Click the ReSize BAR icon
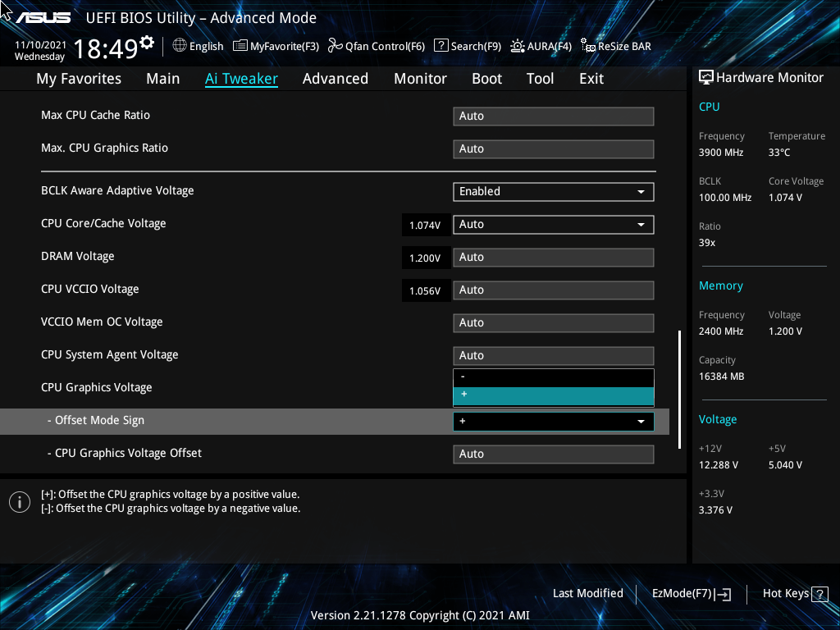This screenshot has width=840, height=630. 588,46
